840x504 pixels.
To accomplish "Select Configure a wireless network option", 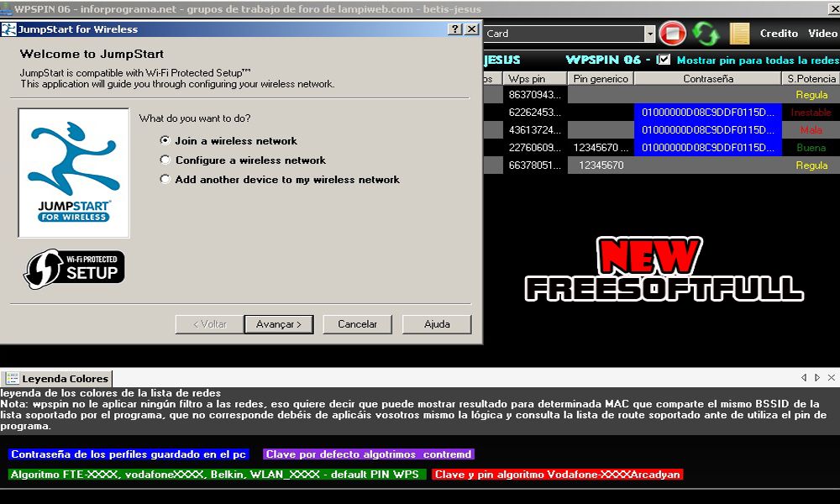I will (165, 160).
